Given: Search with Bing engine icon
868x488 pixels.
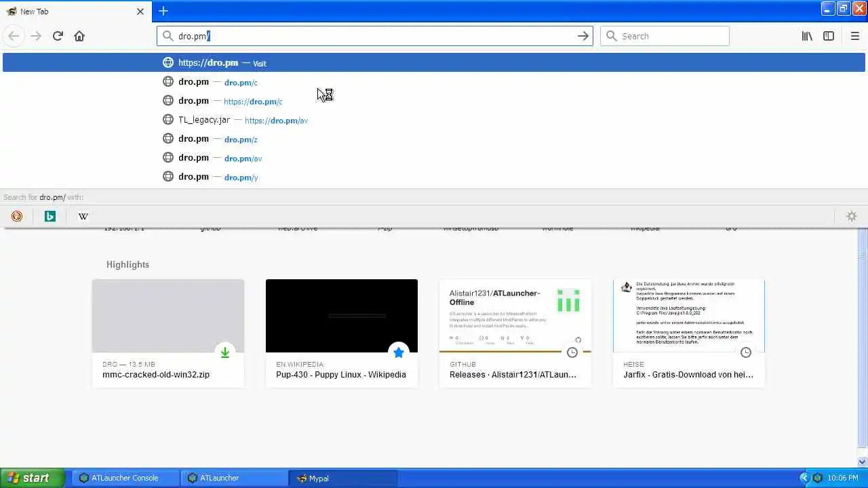Looking at the screenshot, I should coord(50,216).
